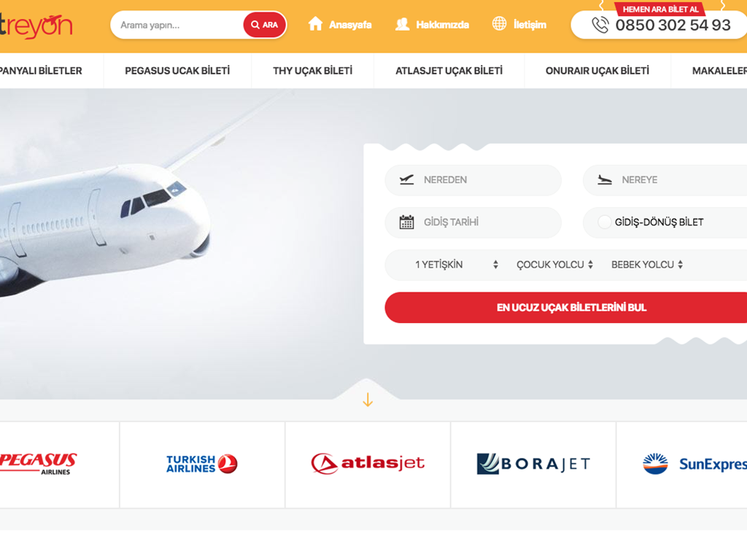Screen dimensions: 747x560
Task: Open the PEGASUS UCAK BİLETİ menu item
Action: pyautogui.click(x=177, y=71)
